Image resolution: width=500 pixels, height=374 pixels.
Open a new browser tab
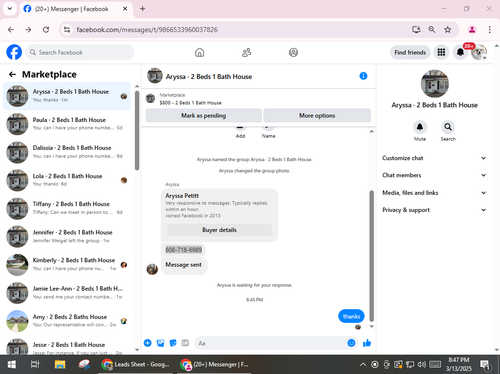[x=142, y=9]
